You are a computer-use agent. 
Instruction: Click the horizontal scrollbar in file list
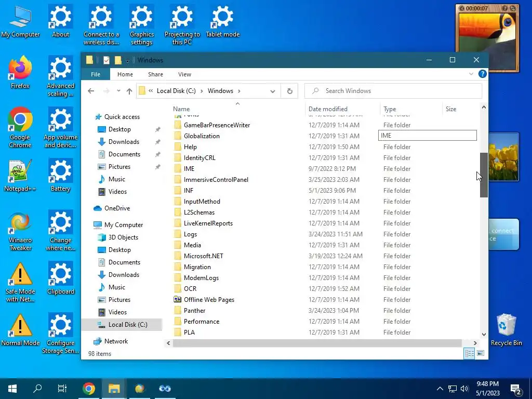click(317, 343)
